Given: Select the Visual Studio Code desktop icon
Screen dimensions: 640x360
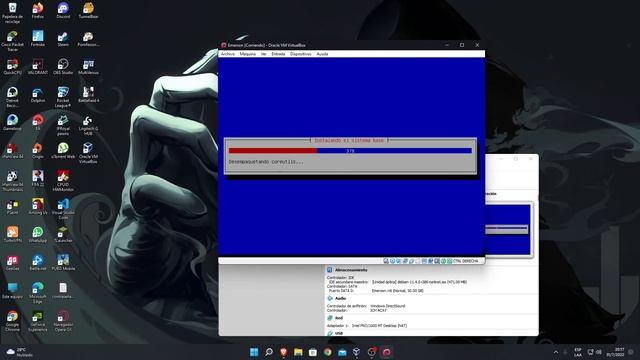Looking at the screenshot, I should (x=63, y=209).
